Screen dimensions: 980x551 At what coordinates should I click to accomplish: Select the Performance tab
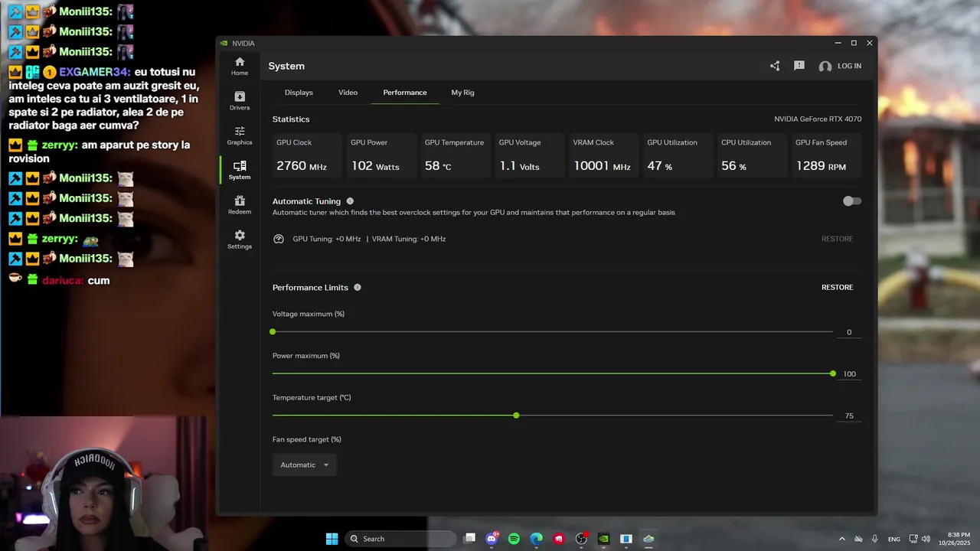click(x=405, y=93)
